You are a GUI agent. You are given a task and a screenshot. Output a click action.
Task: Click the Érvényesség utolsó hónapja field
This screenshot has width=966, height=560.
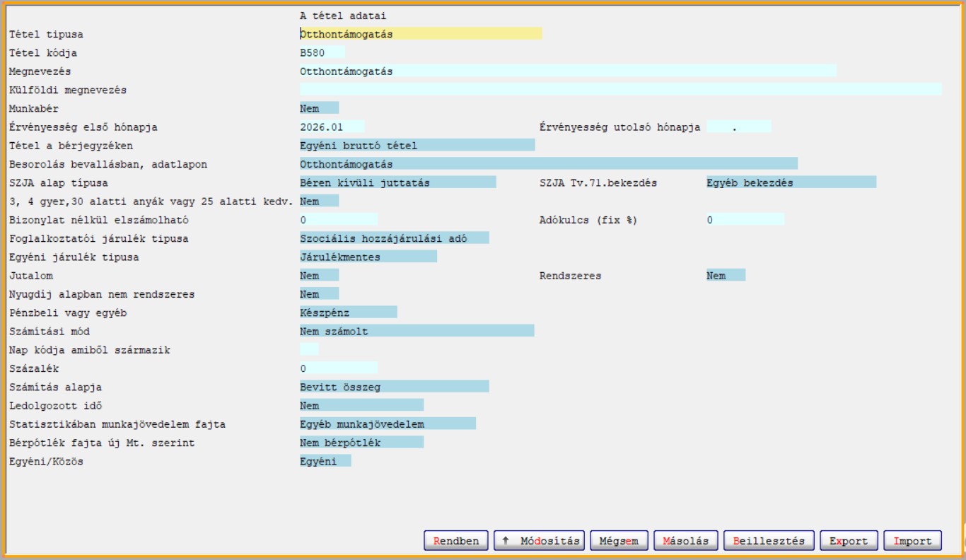click(x=738, y=127)
